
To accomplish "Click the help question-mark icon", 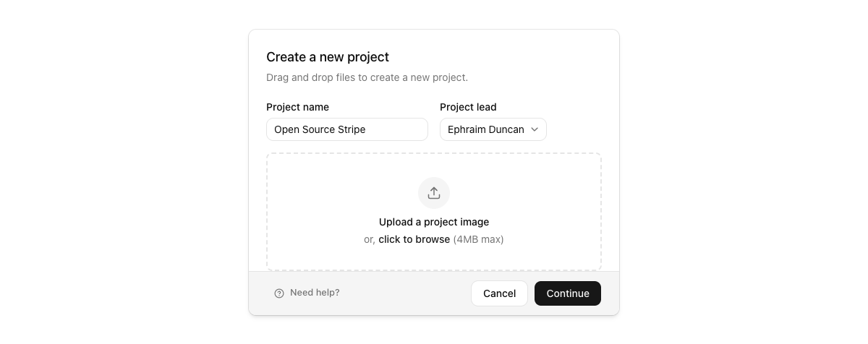I will coord(279,293).
